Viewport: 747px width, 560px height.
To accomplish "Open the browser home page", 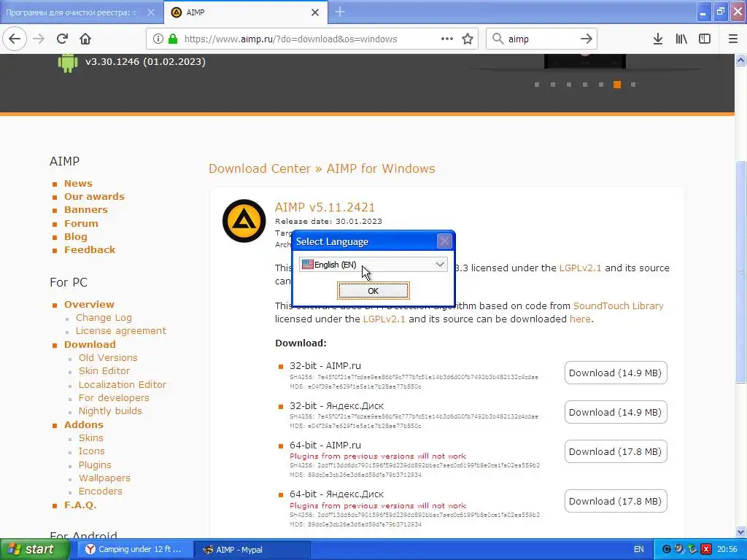I will pyautogui.click(x=85, y=39).
